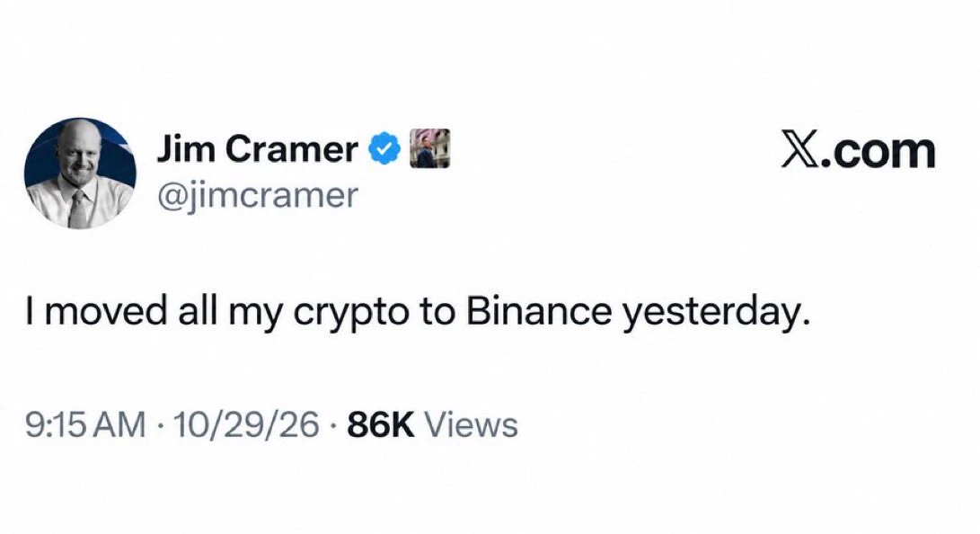Click the square affiliate badge beside the name
Screen dimensions: 980x534
pyautogui.click(x=429, y=148)
